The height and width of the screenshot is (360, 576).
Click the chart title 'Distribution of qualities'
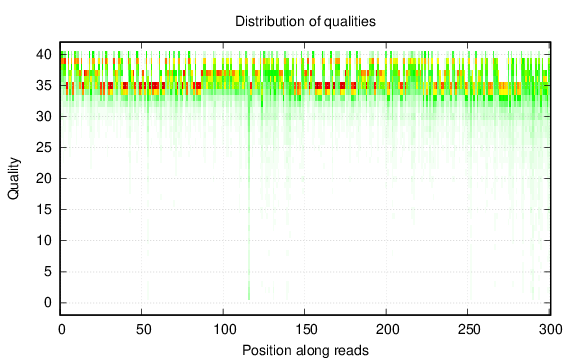(305, 22)
